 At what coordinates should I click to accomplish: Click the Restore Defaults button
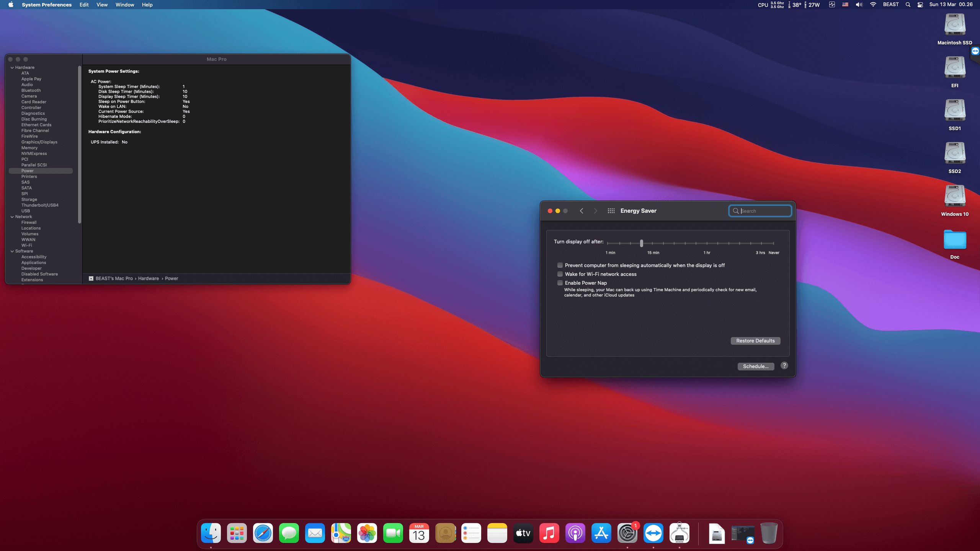tap(755, 341)
